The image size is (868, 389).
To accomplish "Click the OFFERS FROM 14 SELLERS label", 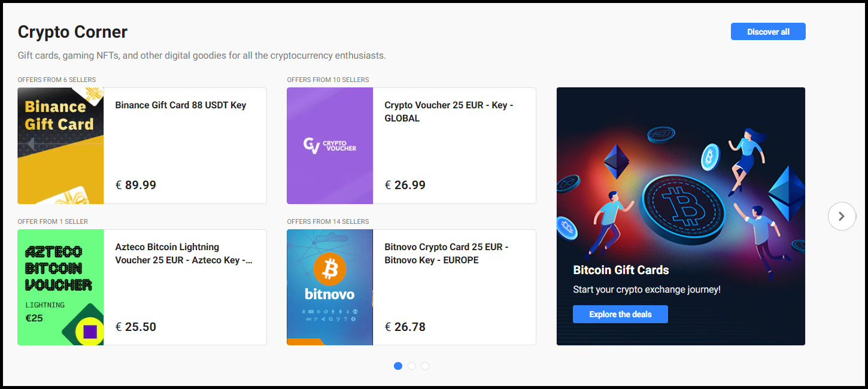I will (328, 221).
